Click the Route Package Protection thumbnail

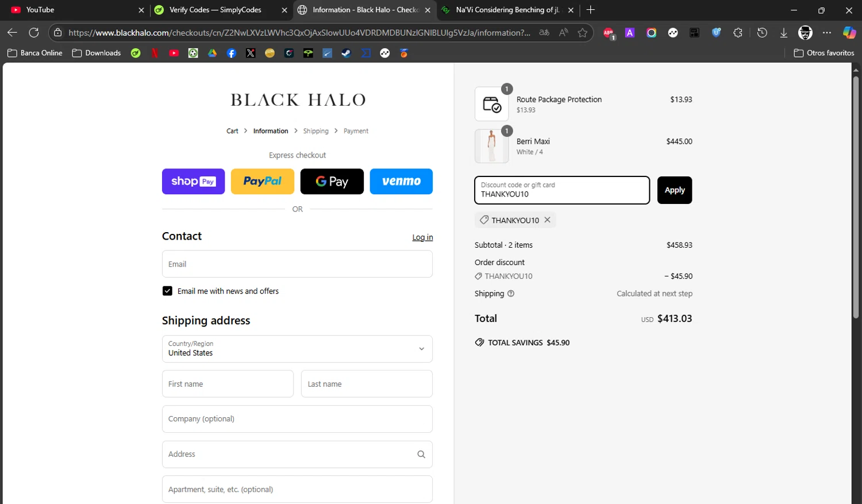pyautogui.click(x=492, y=104)
